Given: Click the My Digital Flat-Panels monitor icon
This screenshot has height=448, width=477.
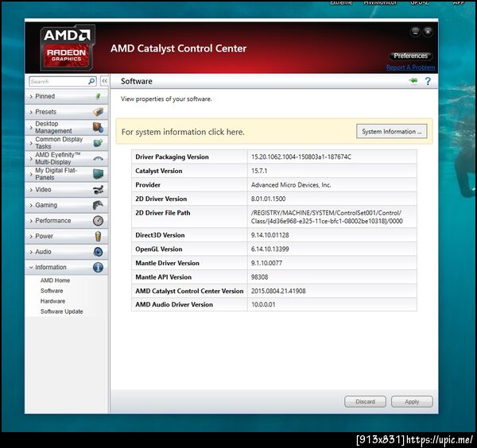Looking at the screenshot, I should tap(98, 174).
